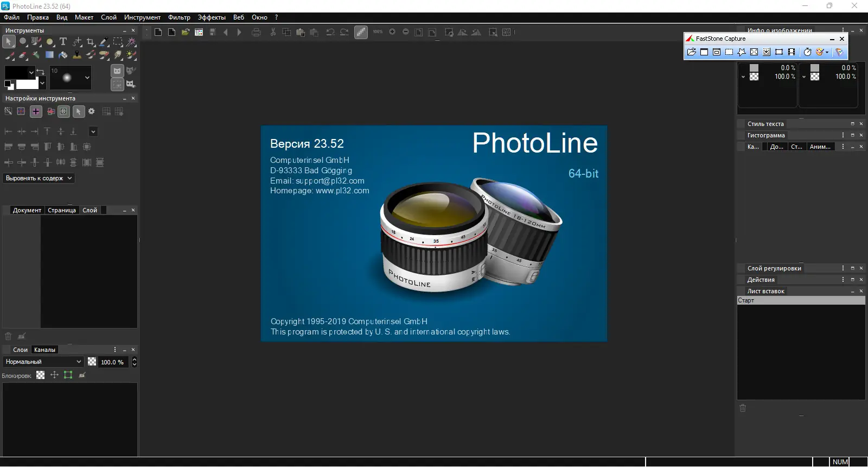Toggle the position lock icon in layers
The height and width of the screenshot is (467, 868).
click(x=54, y=375)
